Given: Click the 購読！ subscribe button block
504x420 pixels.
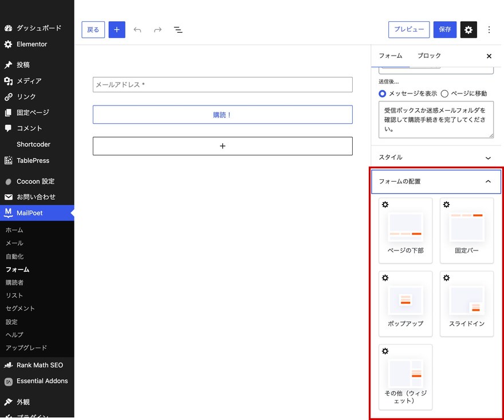Looking at the screenshot, I should coord(222,115).
